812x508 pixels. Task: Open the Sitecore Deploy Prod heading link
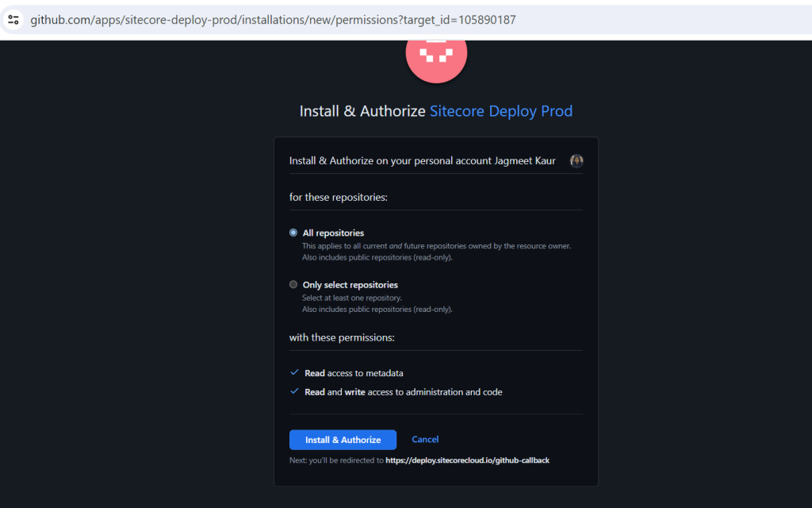[500, 111]
